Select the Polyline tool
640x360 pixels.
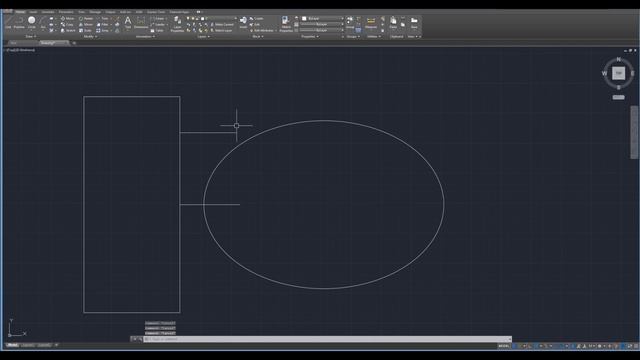tap(19, 22)
